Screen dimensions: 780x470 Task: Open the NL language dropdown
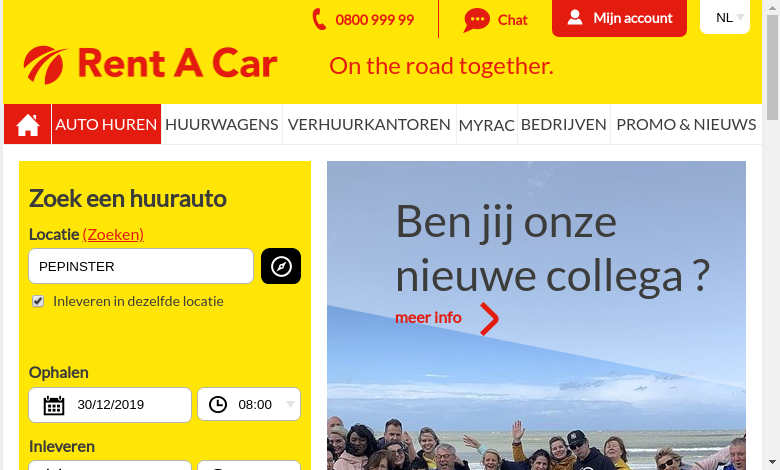coord(725,17)
